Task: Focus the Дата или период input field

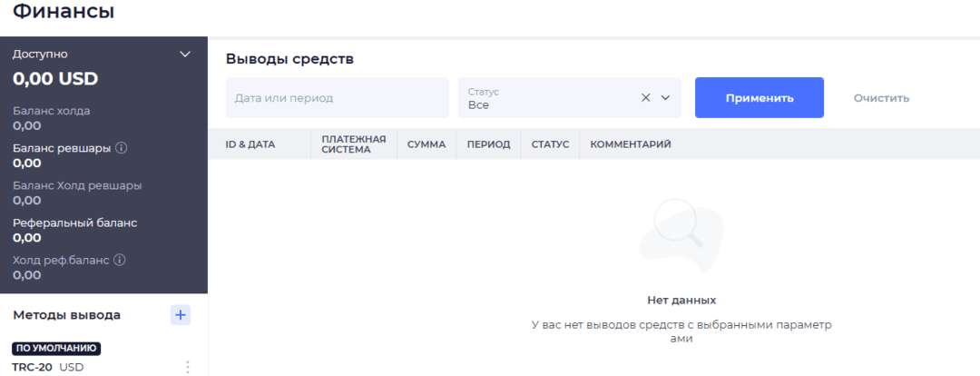Action: point(337,98)
